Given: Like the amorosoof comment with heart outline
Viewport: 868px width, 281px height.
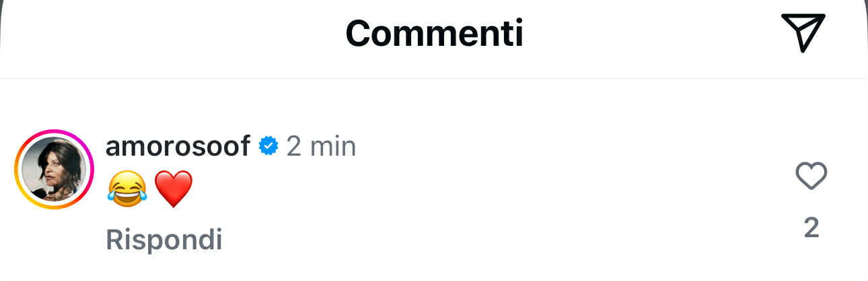Looking at the screenshot, I should (x=811, y=177).
